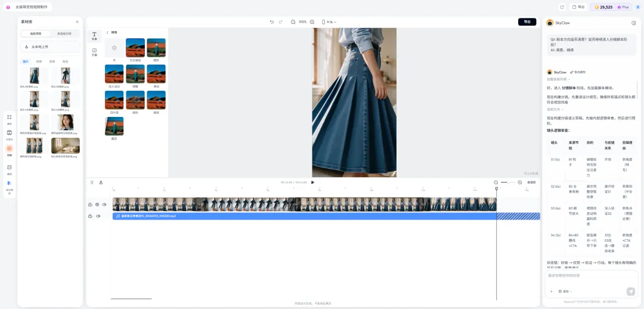Select the left 素材库 source segment toggle
Viewport: 644px width, 309px height.
point(36,33)
